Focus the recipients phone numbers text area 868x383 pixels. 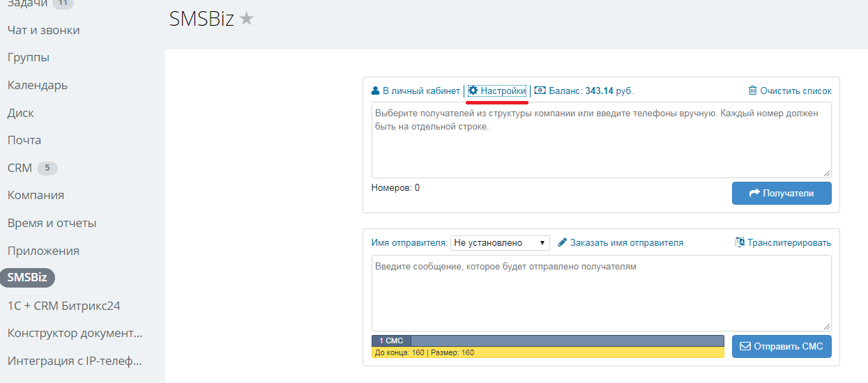(x=601, y=140)
